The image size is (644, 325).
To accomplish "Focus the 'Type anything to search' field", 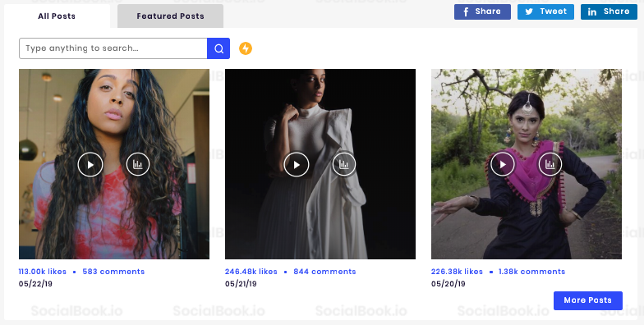I will 113,48.
